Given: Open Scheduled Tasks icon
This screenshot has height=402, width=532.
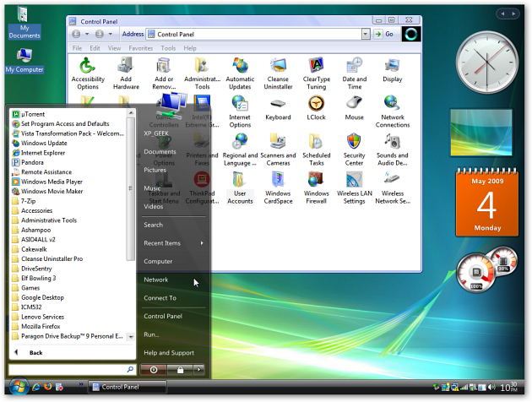Looking at the screenshot, I should (316, 149).
